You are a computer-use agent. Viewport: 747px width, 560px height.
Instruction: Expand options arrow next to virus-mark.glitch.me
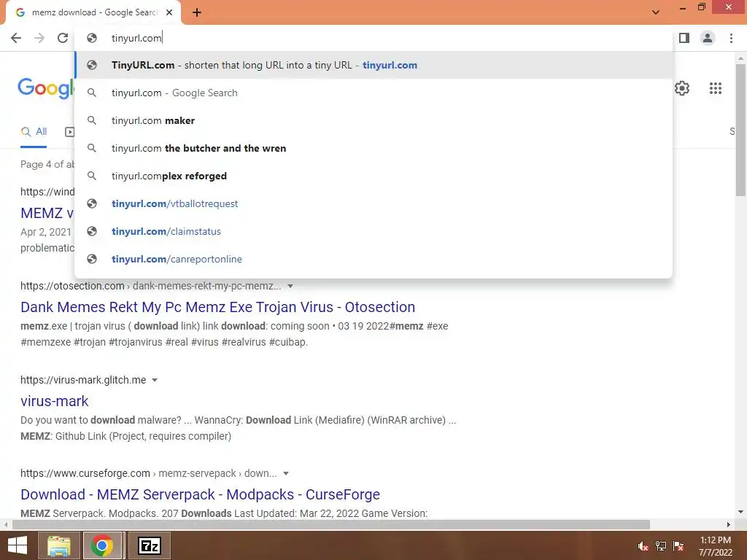tap(155, 380)
